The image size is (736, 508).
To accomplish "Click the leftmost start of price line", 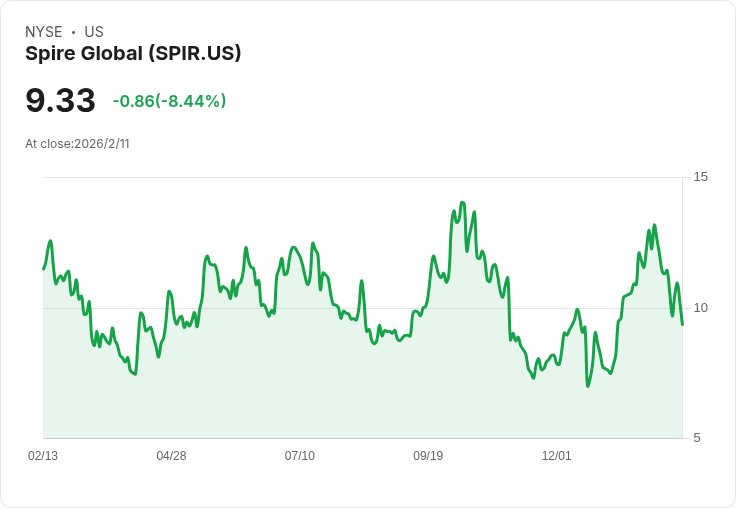I will [43, 269].
